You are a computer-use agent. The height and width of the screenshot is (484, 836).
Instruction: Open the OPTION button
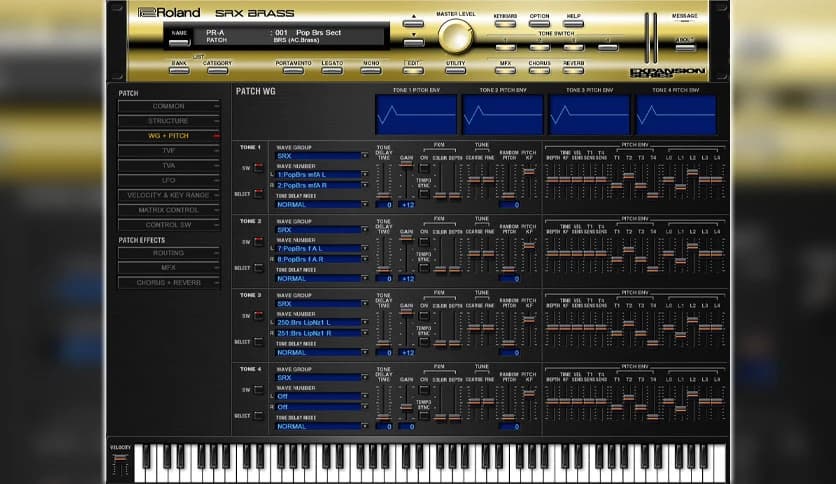point(539,23)
